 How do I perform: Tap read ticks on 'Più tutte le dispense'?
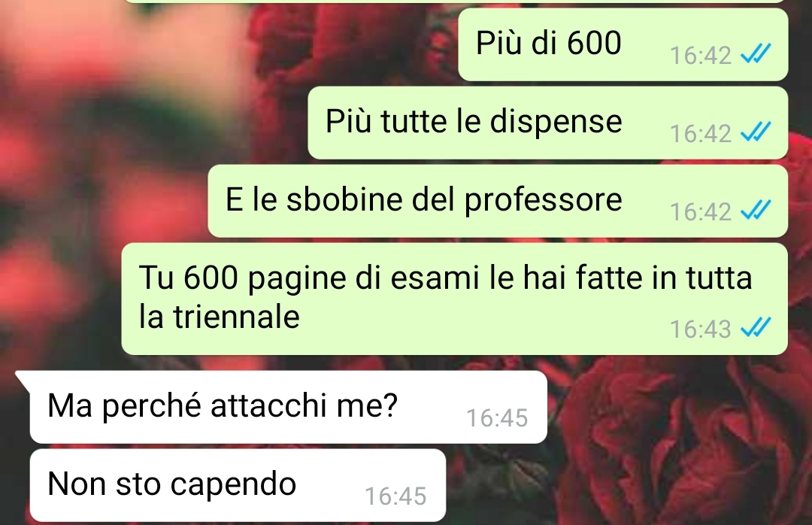point(756,132)
